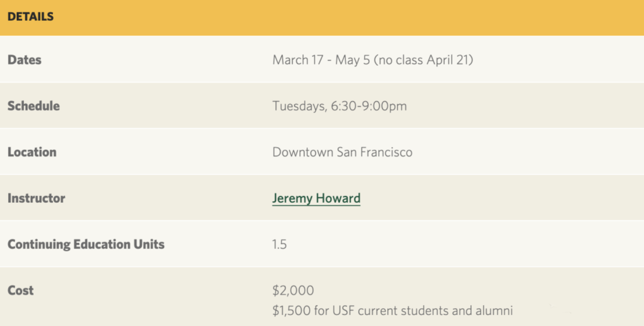Click the Tuesdays, 6:30-9:00pm schedule text
Screen dimensions: 644x326
tap(339, 106)
